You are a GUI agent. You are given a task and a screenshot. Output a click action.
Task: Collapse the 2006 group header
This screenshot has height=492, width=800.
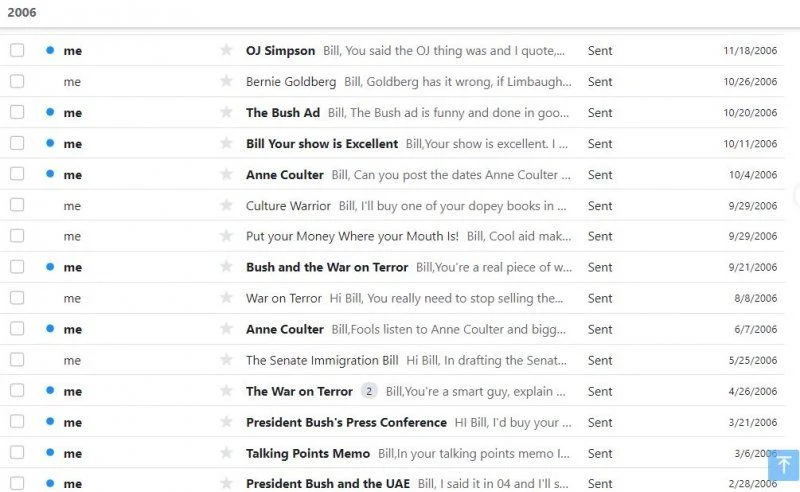pos(22,12)
